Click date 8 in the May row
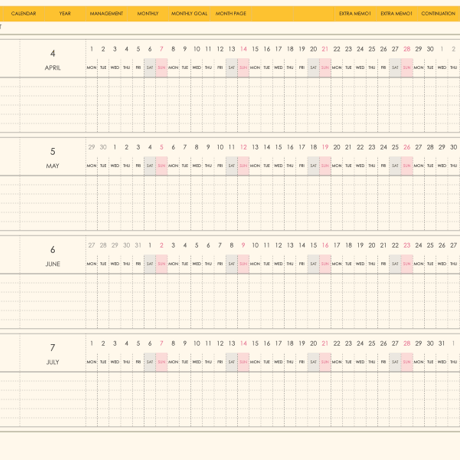460x460 pixels. [x=196, y=147]
